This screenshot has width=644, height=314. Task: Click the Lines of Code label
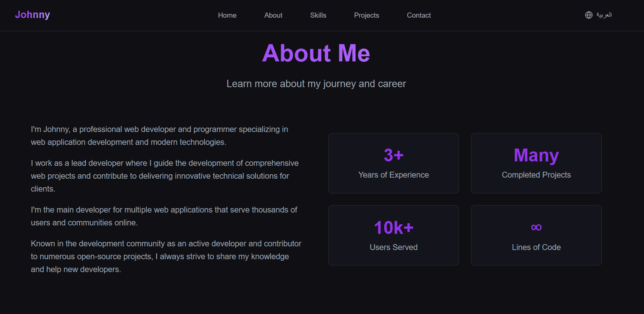(536, 247)
